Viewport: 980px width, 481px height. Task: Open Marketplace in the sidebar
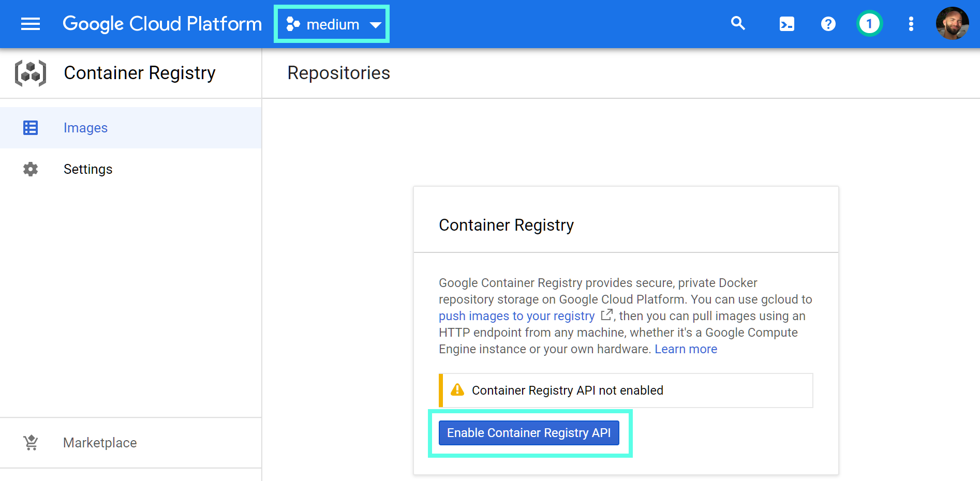(130, 443)
